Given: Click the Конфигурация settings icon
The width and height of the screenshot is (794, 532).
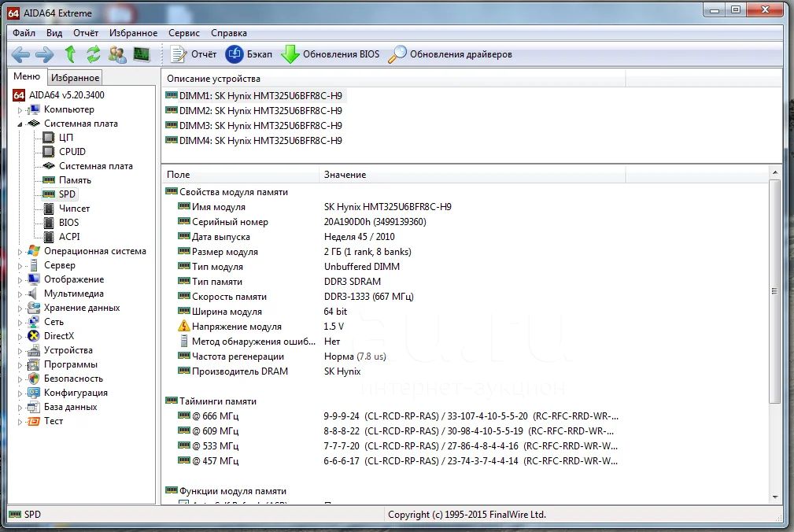Looking at the screenshot, I should click(34, 392).
